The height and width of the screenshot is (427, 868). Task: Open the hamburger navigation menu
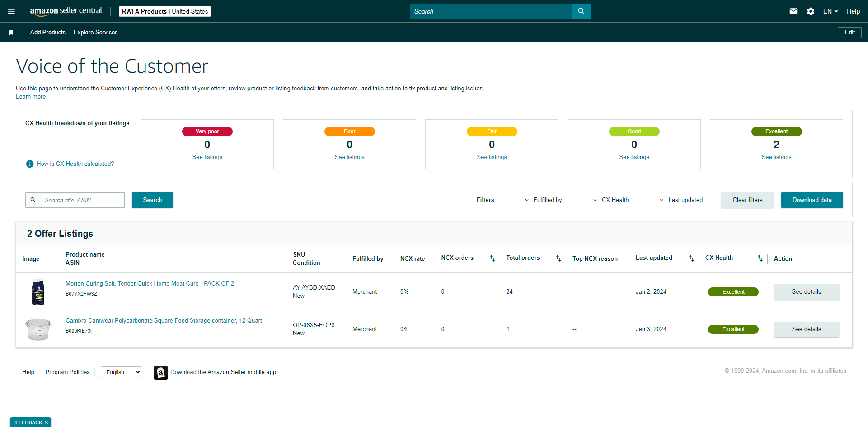[11, 11]
